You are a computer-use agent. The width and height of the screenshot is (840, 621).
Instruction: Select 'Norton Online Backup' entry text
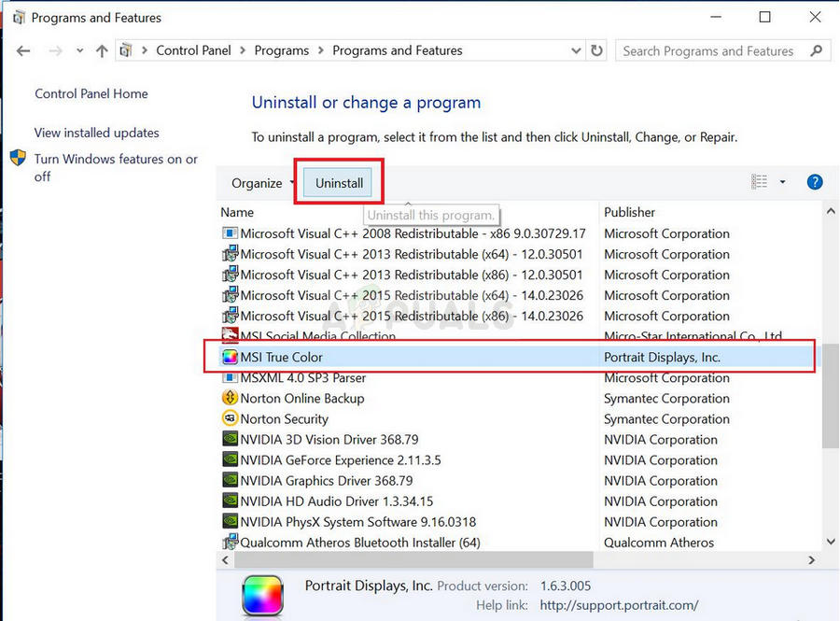click(x=302, y=398)
